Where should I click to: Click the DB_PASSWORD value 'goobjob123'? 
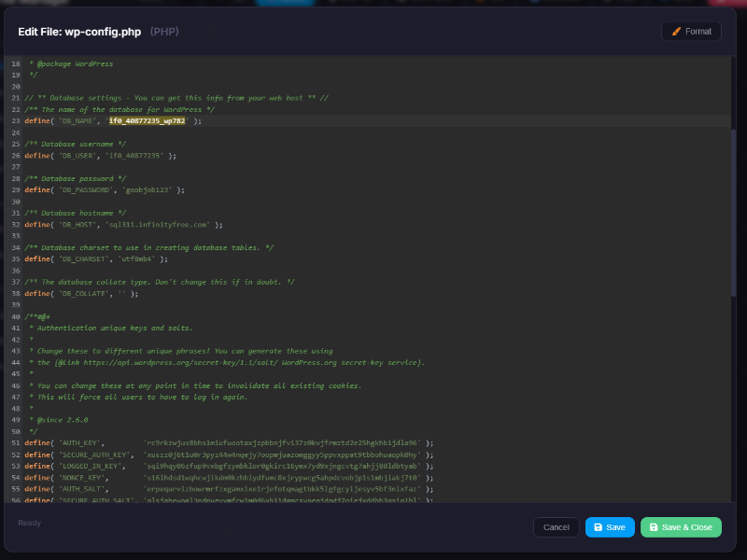pos(148,190)
